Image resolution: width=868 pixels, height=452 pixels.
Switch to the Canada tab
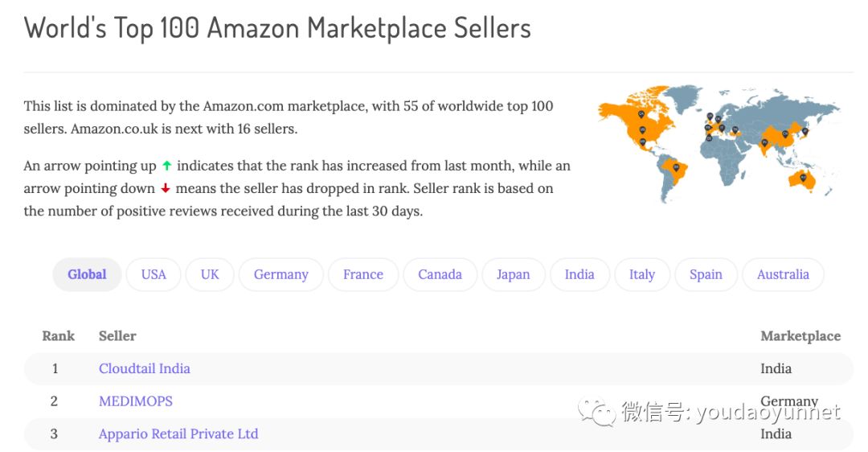tap(440, 274)
